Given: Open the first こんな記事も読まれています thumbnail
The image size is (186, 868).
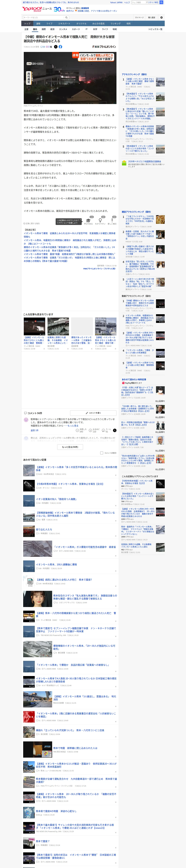Looking at the screenshot, I should (x=34, y=326).
